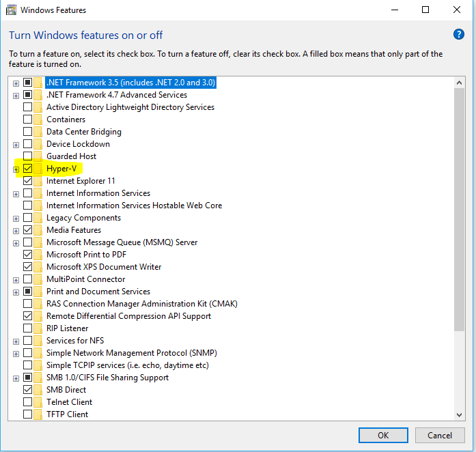Click the SMB Direct folder icon
Image resolution: width=476 pixels, height=452 pixels.
click(38, 390)
